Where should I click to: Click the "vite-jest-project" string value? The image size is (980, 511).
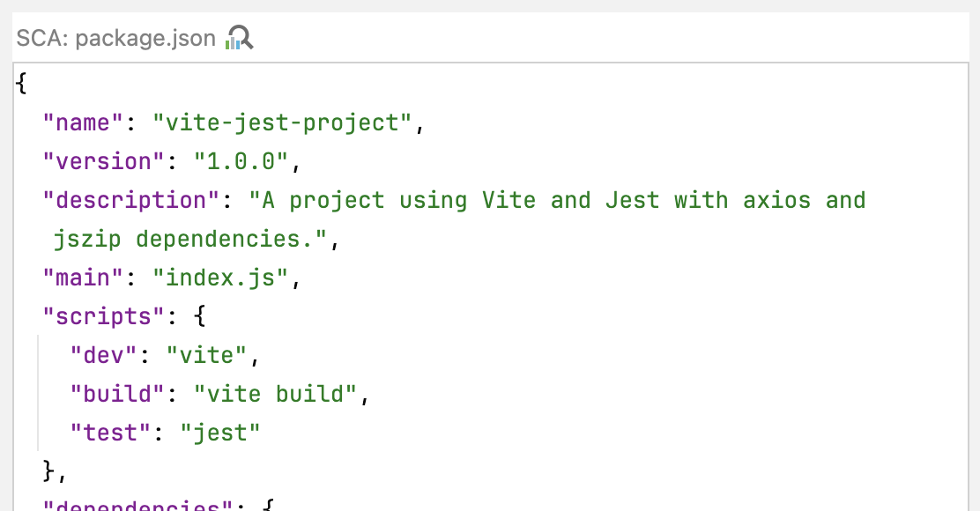pyautogui.click(x=282, y=122)
